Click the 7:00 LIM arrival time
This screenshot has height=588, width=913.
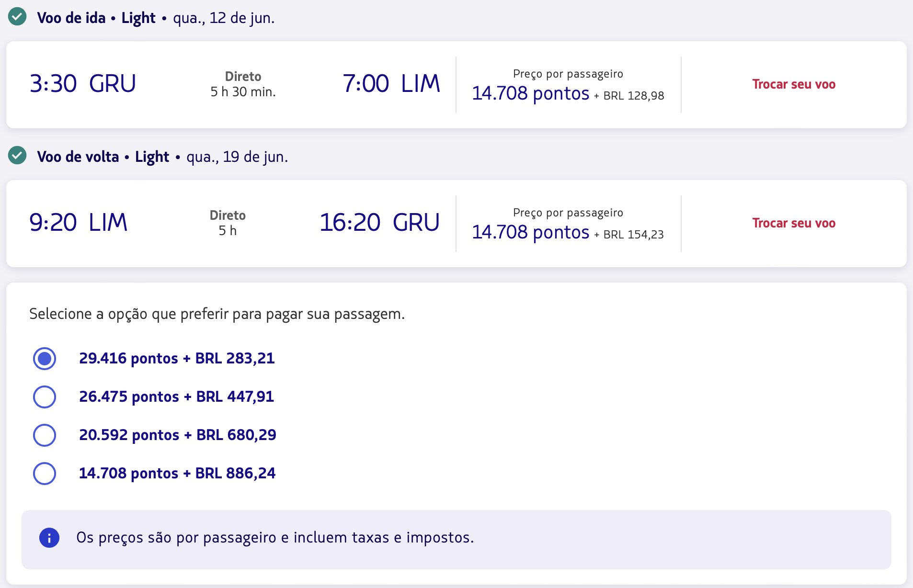(x=391, y=84)
